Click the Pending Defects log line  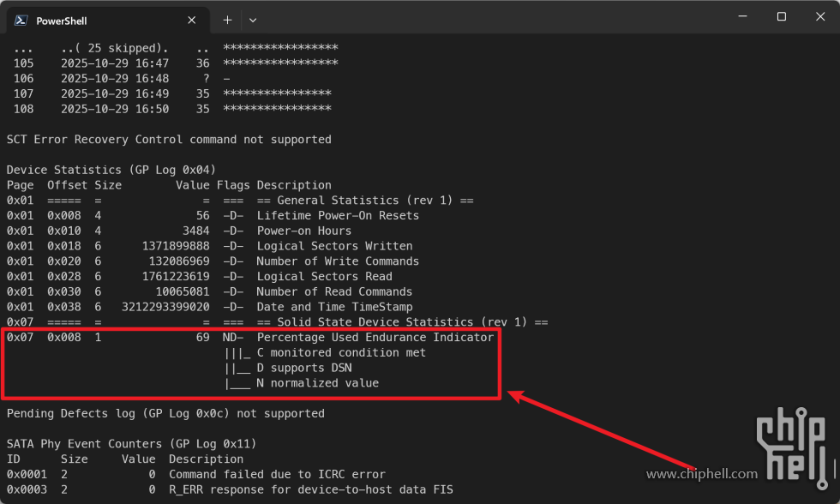click(165, 413)
